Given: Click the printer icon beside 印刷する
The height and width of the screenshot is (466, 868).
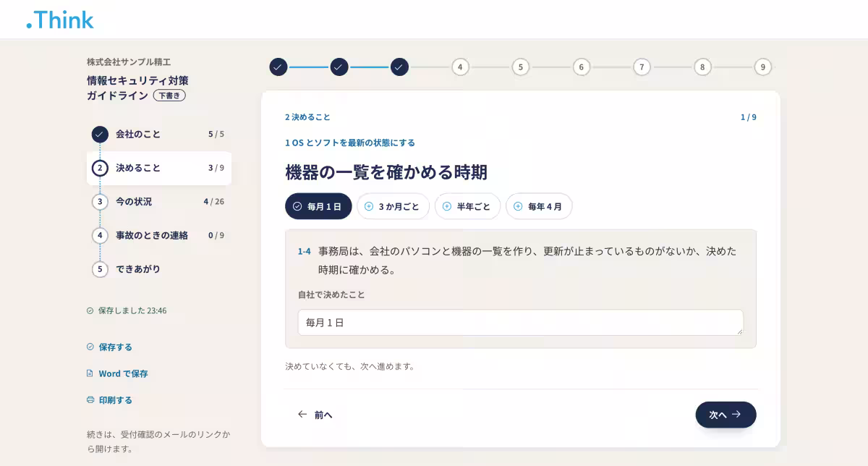Looking at the screenshot, I should [x=90, y=400].
